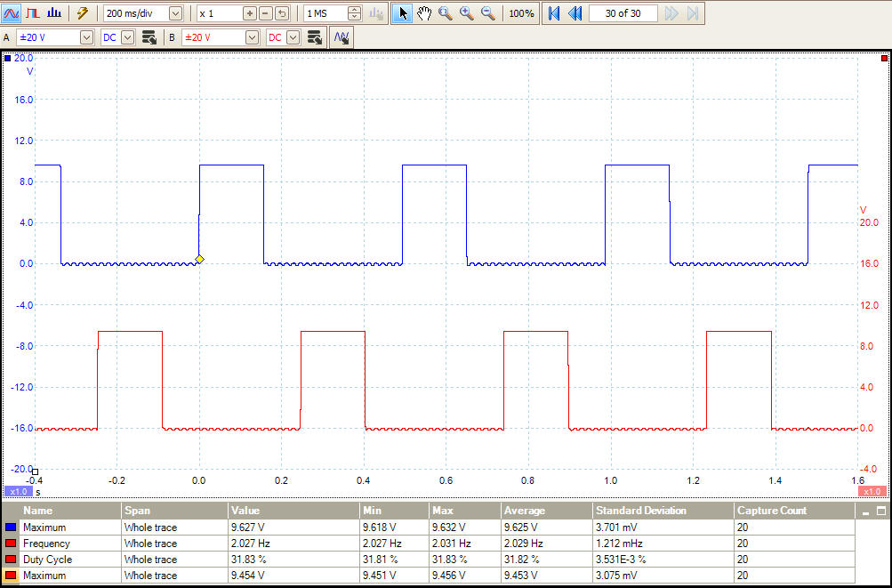Select the Standard Deviation column header
This screenshot has height=588, width=892.
[x=663, y=511]
